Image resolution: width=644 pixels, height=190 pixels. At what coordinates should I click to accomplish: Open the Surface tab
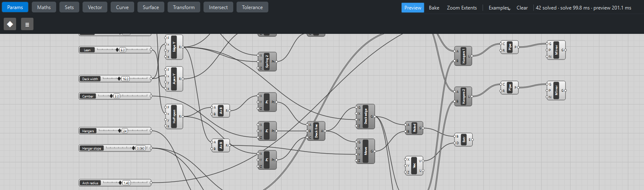[151, 7]
